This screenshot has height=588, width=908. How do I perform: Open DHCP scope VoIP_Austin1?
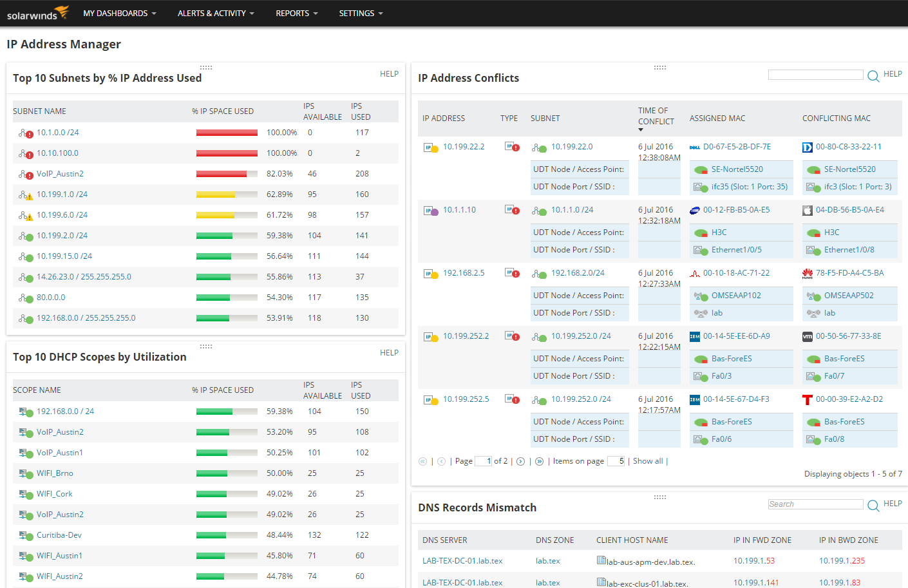60,453
